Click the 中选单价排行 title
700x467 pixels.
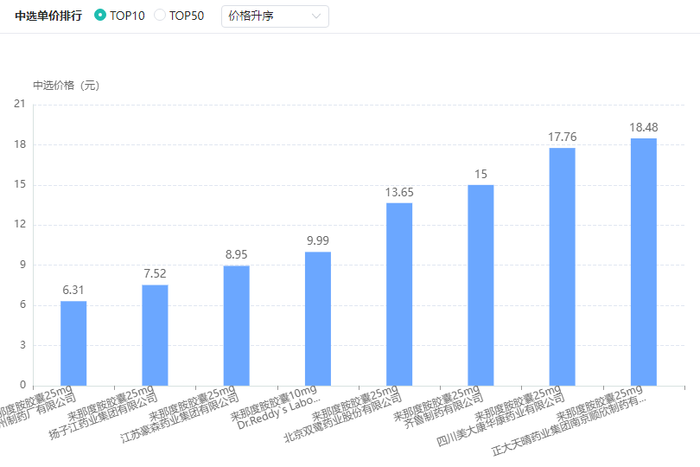tap(48, 16)
